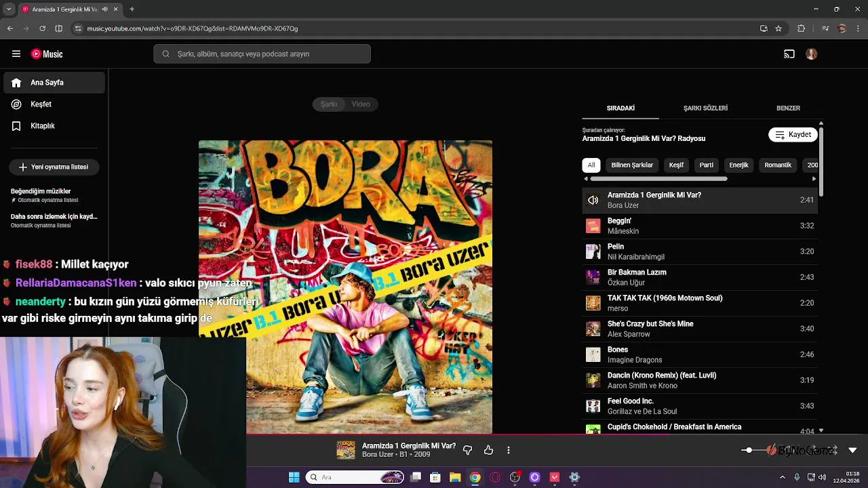Switch to the SIRADAKİ tab
The width and height of the screenshot is (868, 488).
click(620, 108)
